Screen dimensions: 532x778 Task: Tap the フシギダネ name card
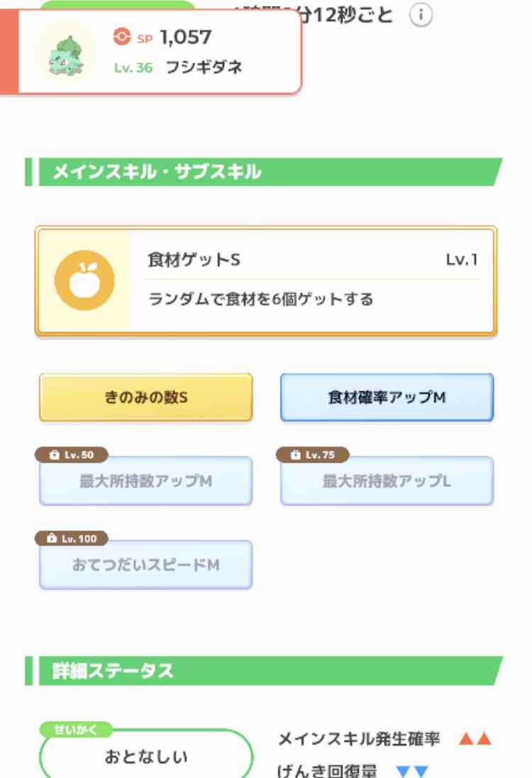(x=150, y=52)
